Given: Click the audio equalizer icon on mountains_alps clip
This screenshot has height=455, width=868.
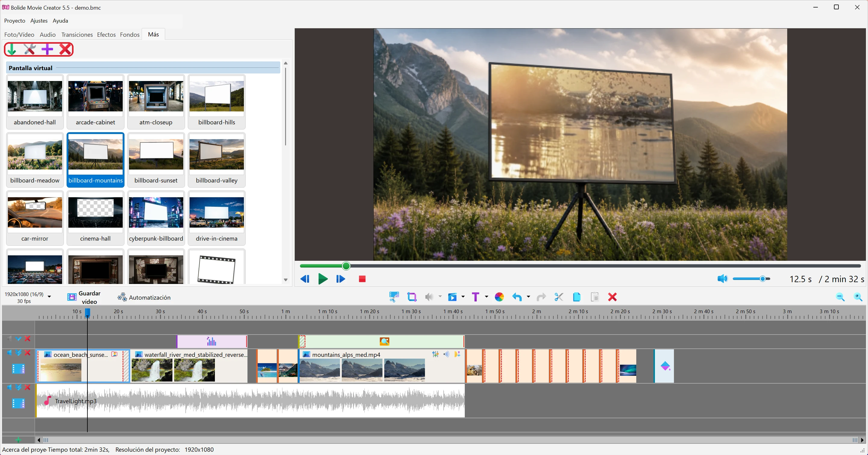Looking at the screenshot, I should point(435,354).
